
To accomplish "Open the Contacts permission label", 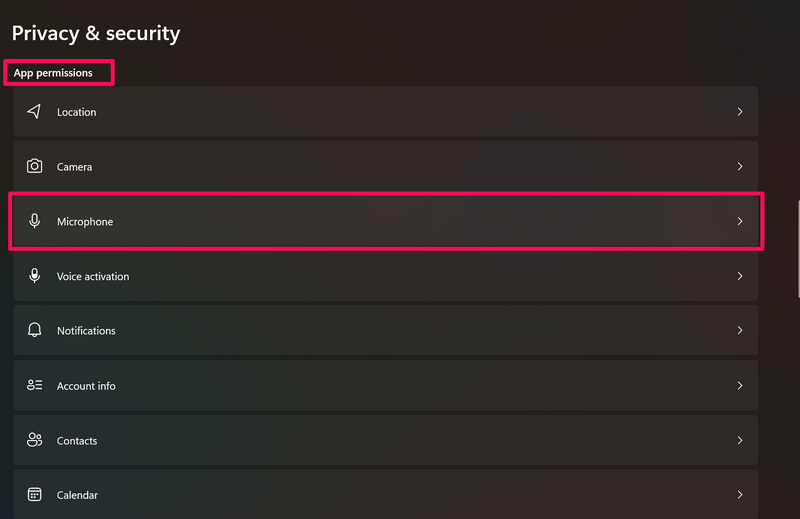I will coord(77,441).
